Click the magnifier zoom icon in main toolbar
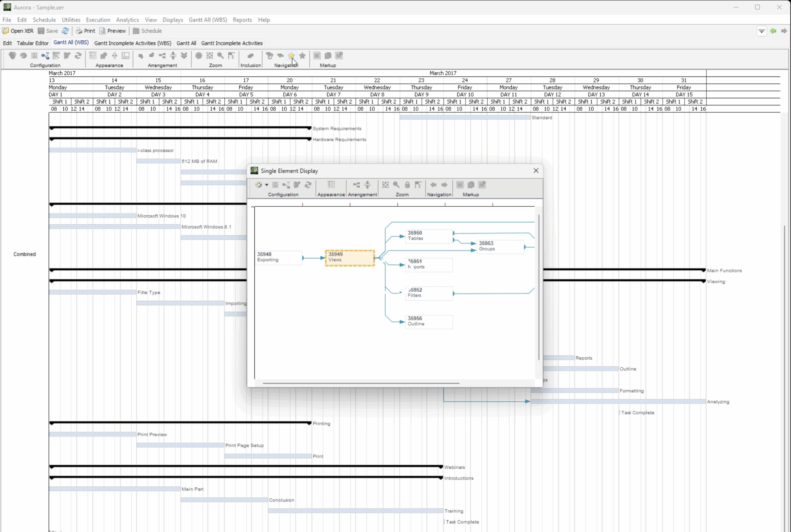The width and height of the screenshot is (791, 532). point(221,56)
